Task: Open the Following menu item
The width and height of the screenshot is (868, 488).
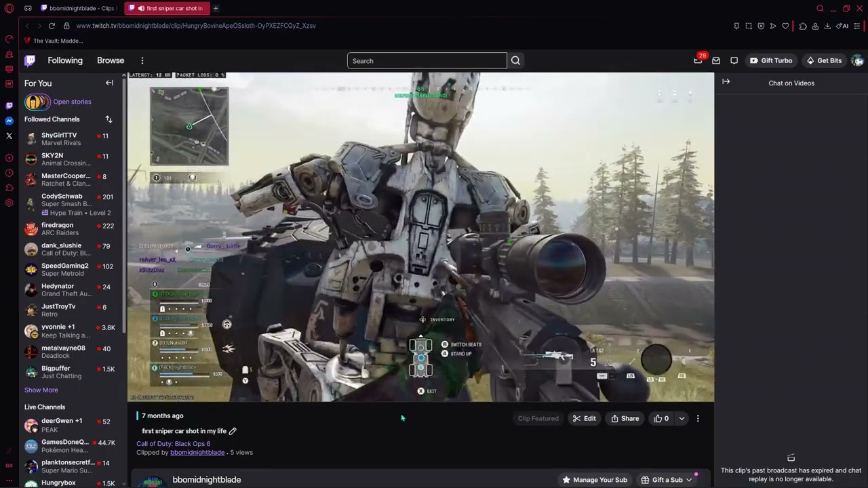Action: [x=65, y=60]
